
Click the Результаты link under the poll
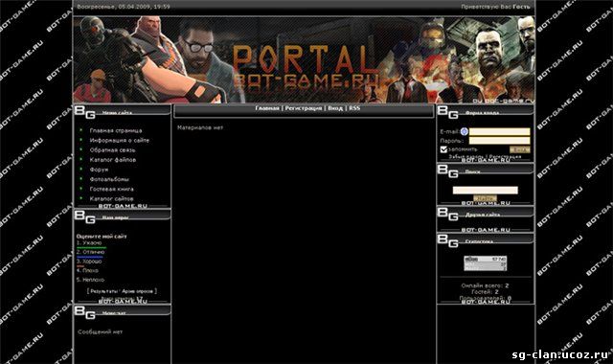[x=103, y=291]
